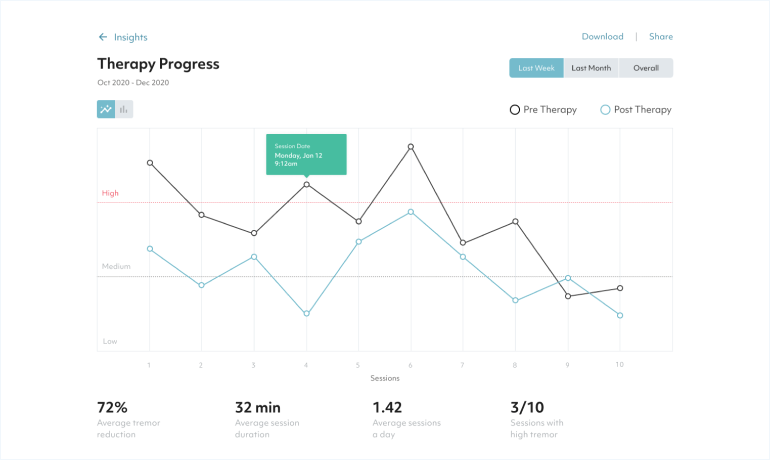This screenshot has width=770, height=460.
Task: Click Post Therapy point at session 2
Action: [x=201, y=285]
